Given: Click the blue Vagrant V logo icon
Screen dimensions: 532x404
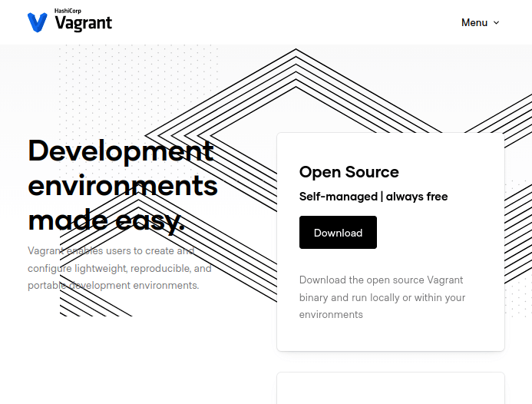Looking at the screenshot, I should [x=38, y=22].
